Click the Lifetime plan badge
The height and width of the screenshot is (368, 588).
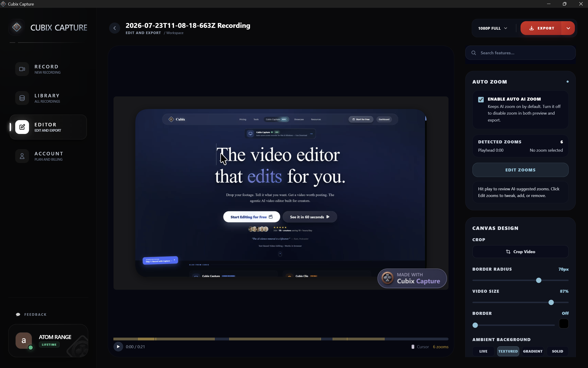pos(49,345)
